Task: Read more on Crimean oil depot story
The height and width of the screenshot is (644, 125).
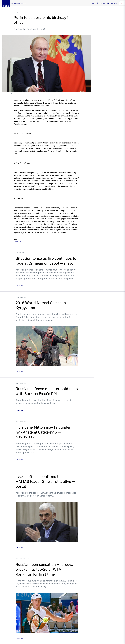Action: [x=19, y=285]
